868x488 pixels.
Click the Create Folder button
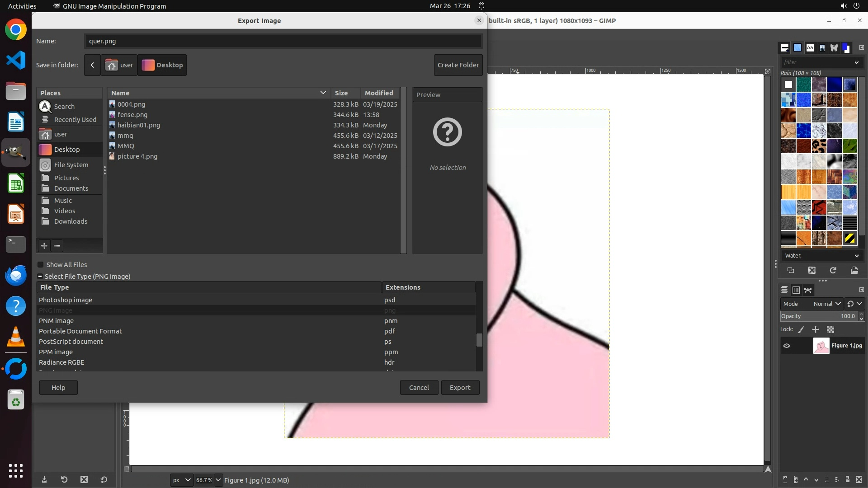458,65
